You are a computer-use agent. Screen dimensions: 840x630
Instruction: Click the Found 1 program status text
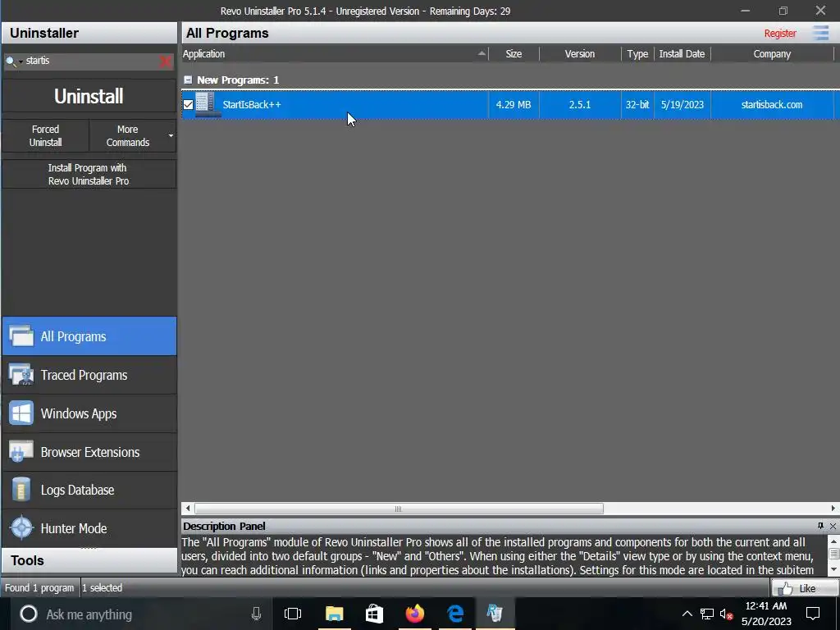tap(39, 587)
